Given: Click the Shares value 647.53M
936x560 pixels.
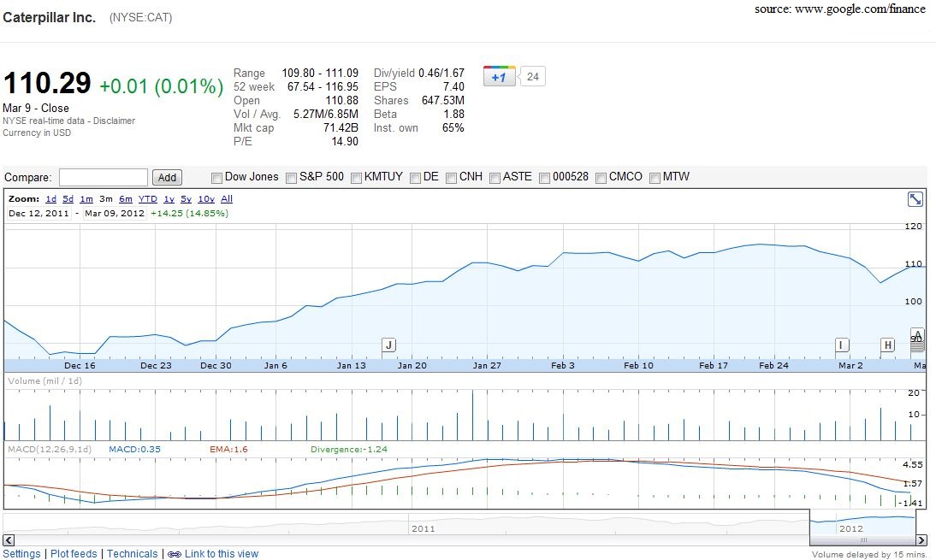Looking at the screenshot, I should tap(443, 100).
